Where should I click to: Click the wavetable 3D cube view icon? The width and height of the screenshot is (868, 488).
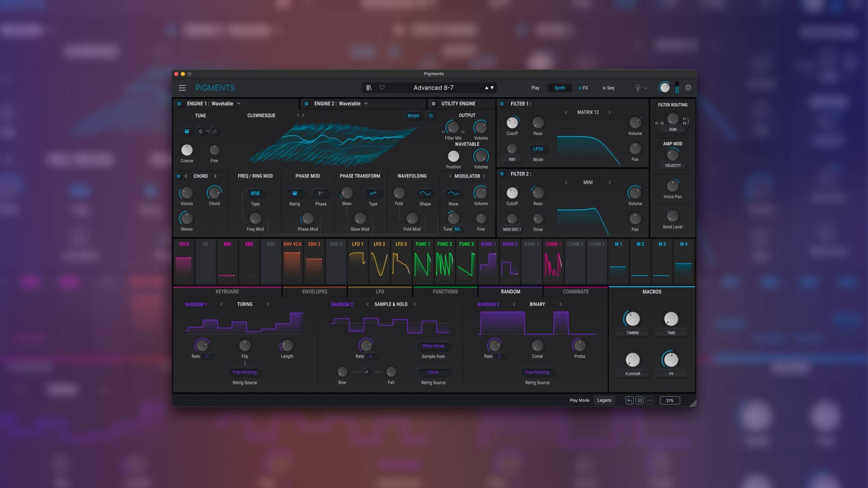point(431,115)
